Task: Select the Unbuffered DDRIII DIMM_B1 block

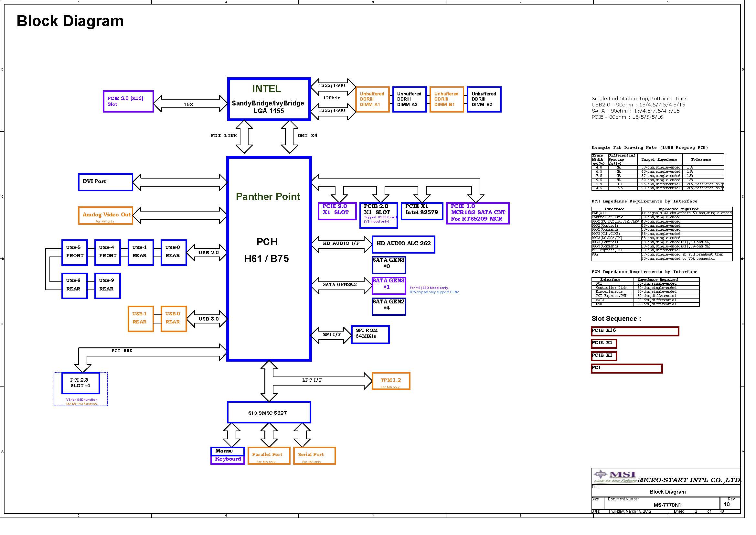Action: [447, 100]
